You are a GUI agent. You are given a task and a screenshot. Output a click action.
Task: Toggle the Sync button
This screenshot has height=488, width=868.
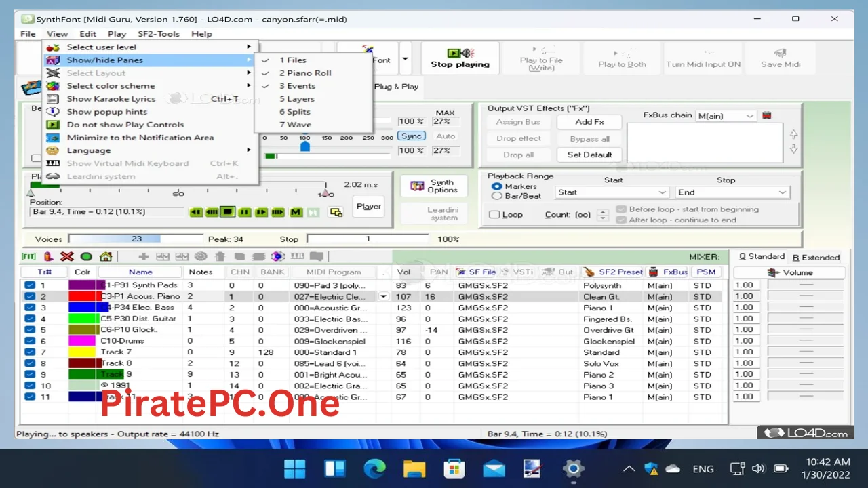411,136
